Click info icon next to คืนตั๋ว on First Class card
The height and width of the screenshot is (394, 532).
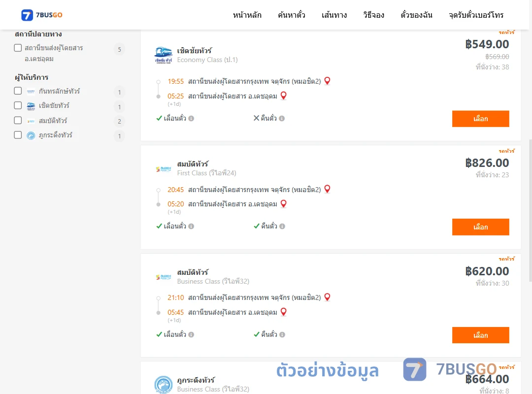(x=282, y=227)
